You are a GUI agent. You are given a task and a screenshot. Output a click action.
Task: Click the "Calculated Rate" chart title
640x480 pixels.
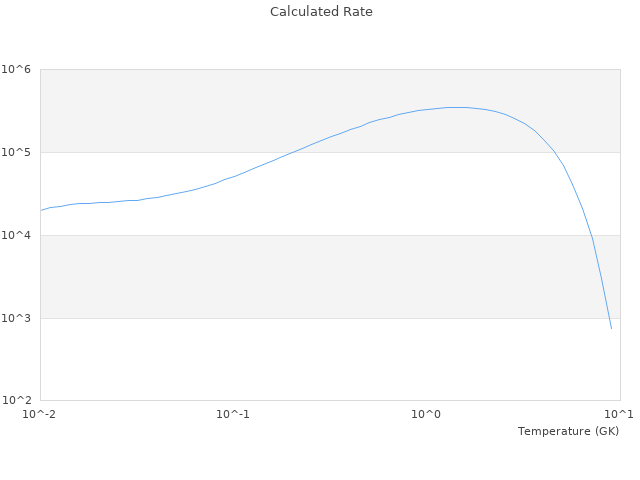pos(321,12)
